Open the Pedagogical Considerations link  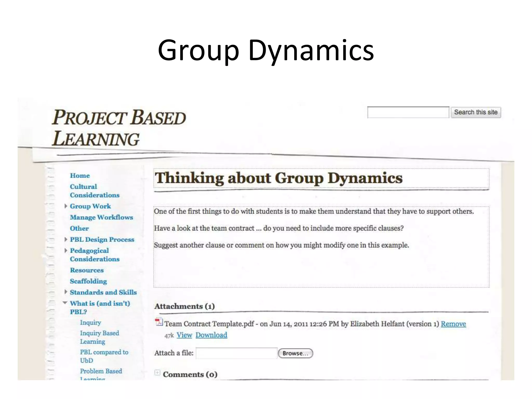click(x=95, y=255)
